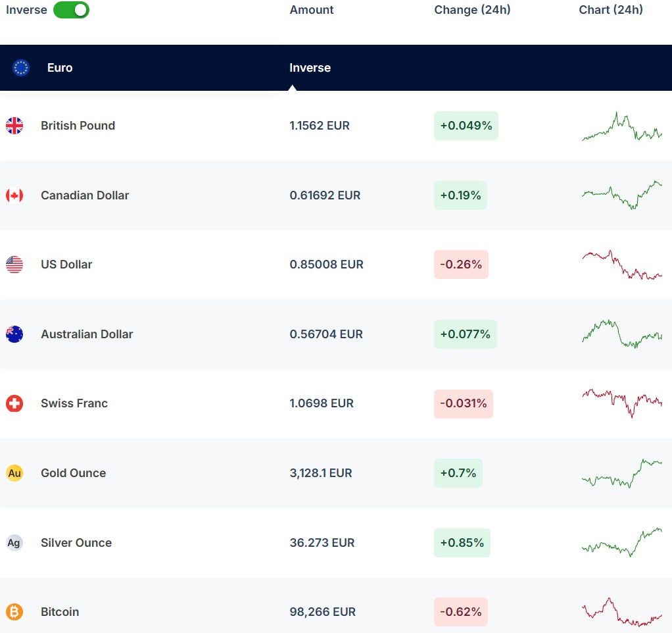Click the Gold Ounce Au icon

[x=14, y=473]
